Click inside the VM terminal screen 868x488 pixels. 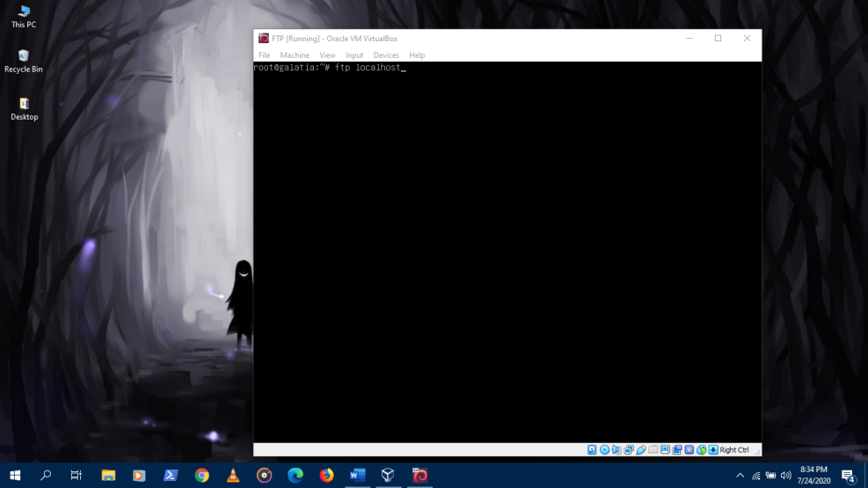click(x=507, y=255)
